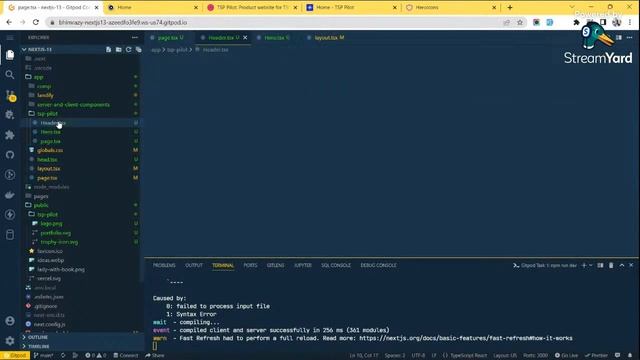This screenshot has width=640, height=360.
Task: Open the Extensions view
Action: tap(10, 135)
